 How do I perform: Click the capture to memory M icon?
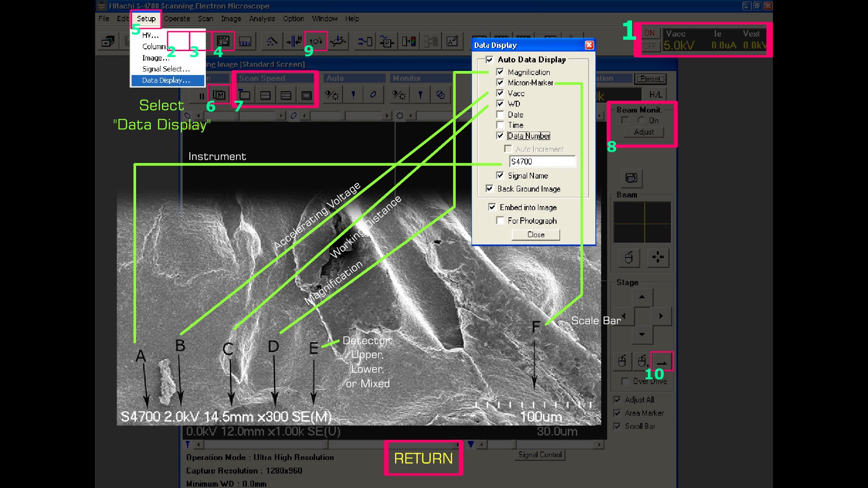pyautogui.click(x=219, y=95)
